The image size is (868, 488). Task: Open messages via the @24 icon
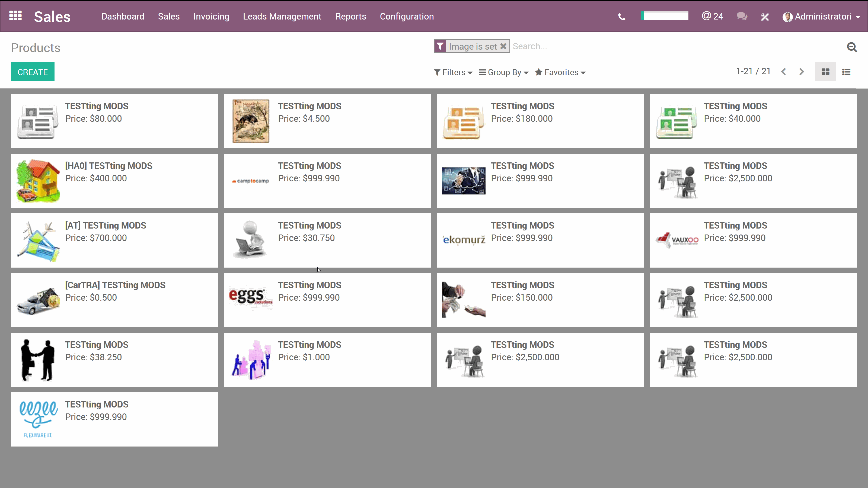(x=712, y=16)
